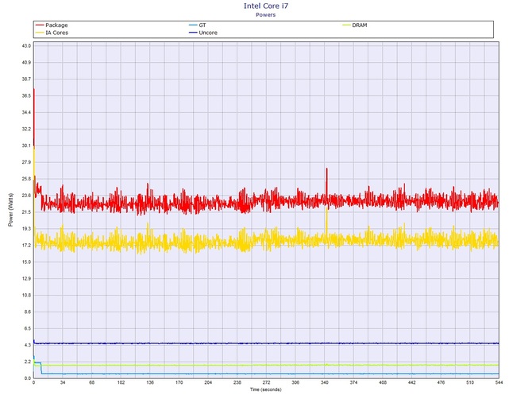Click the red Package legend color line

pyautogui.click(x=40, y=25)
